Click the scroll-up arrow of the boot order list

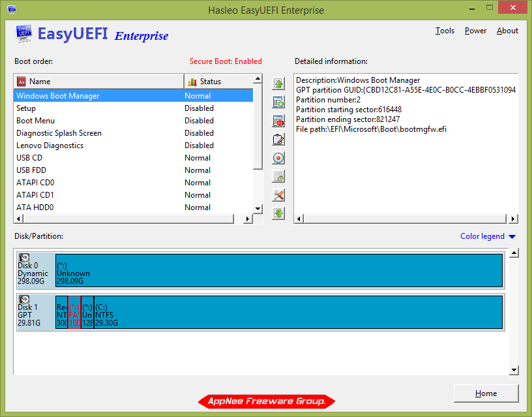[x=258, y=79]
